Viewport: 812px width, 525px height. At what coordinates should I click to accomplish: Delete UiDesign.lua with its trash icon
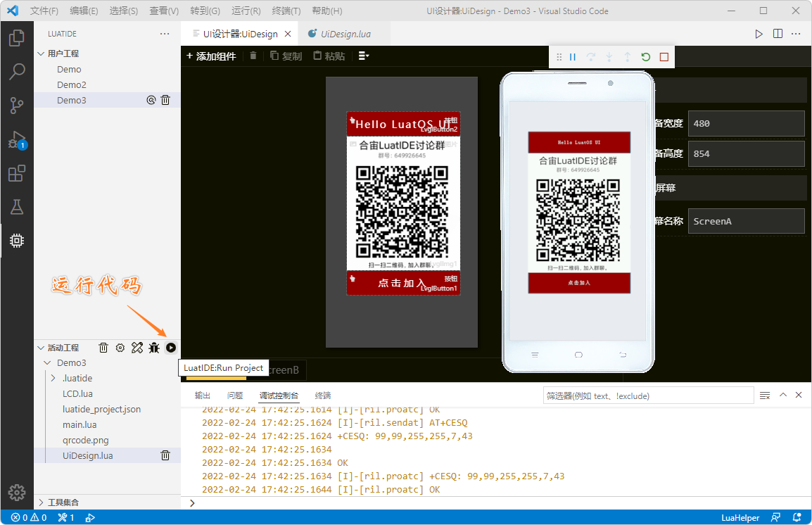pyautogui.click(x=165, y=455)
